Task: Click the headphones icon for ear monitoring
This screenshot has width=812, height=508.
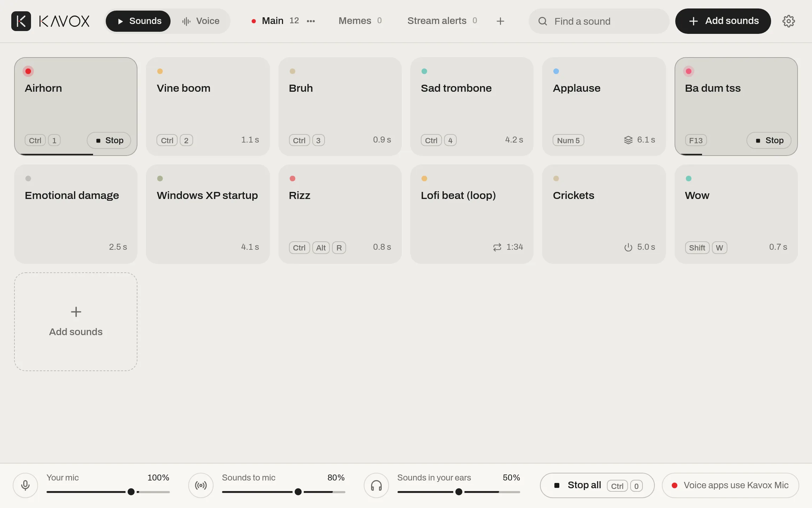Action: 376,485
